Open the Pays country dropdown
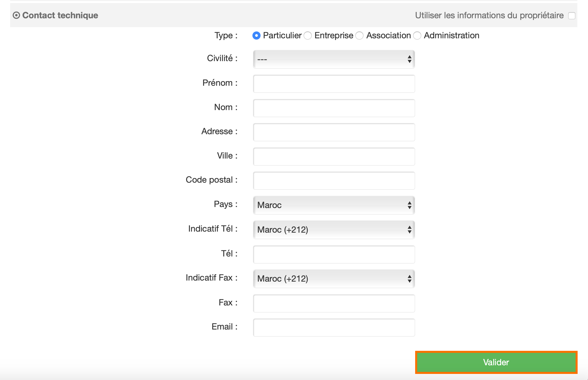 point(334,205)
